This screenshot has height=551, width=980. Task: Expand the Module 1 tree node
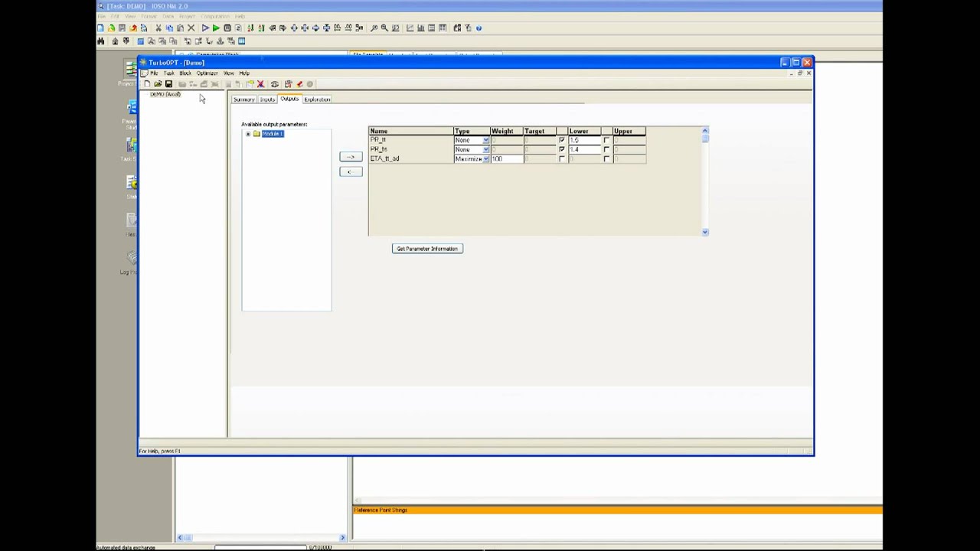tap(248, 134)
